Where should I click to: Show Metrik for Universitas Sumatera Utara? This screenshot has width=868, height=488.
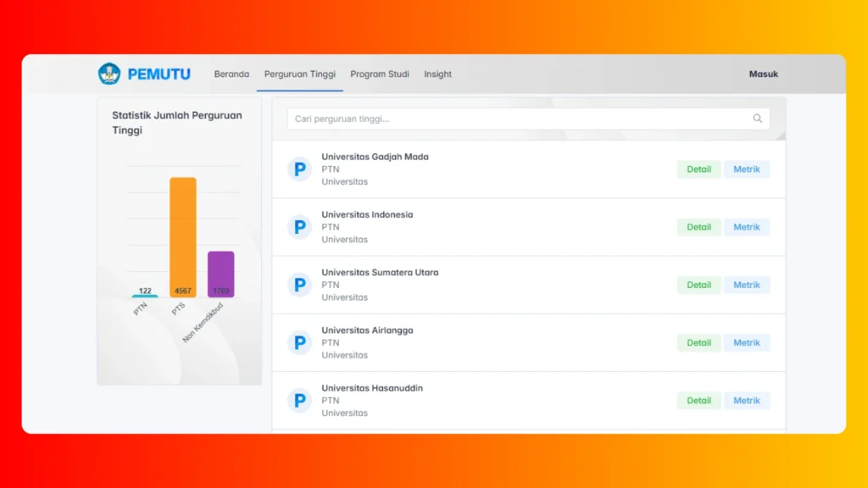point(747,285)
